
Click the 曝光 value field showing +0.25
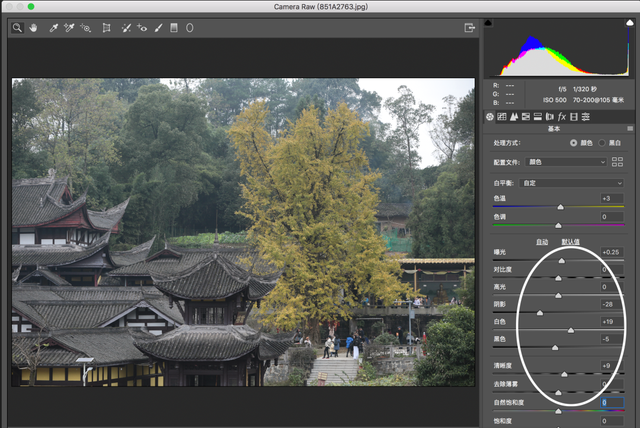[612, 252]
